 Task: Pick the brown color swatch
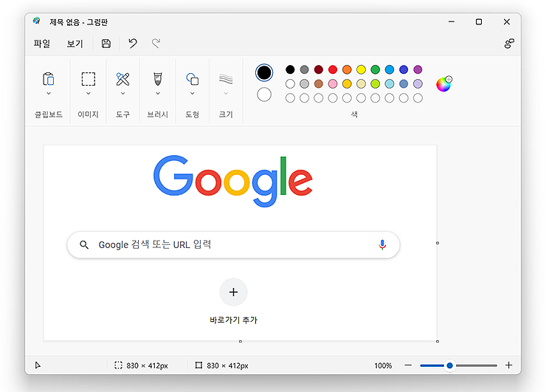(319, 83)
